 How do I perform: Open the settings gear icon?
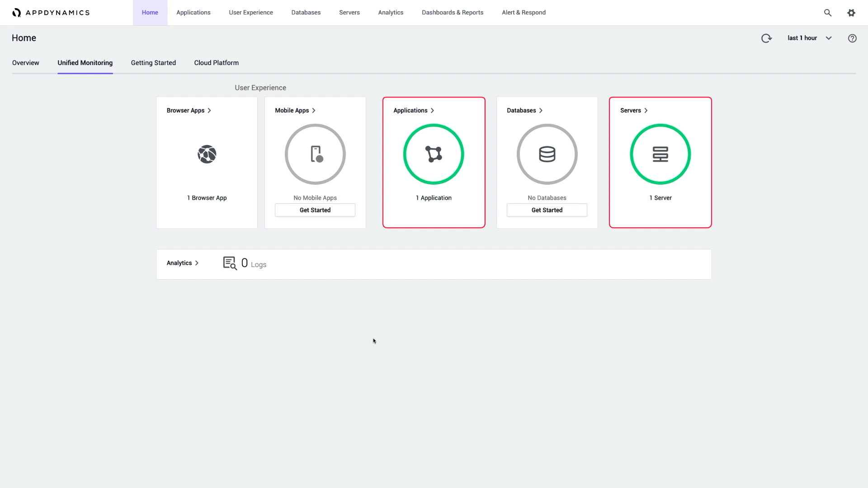click(851, 13)
